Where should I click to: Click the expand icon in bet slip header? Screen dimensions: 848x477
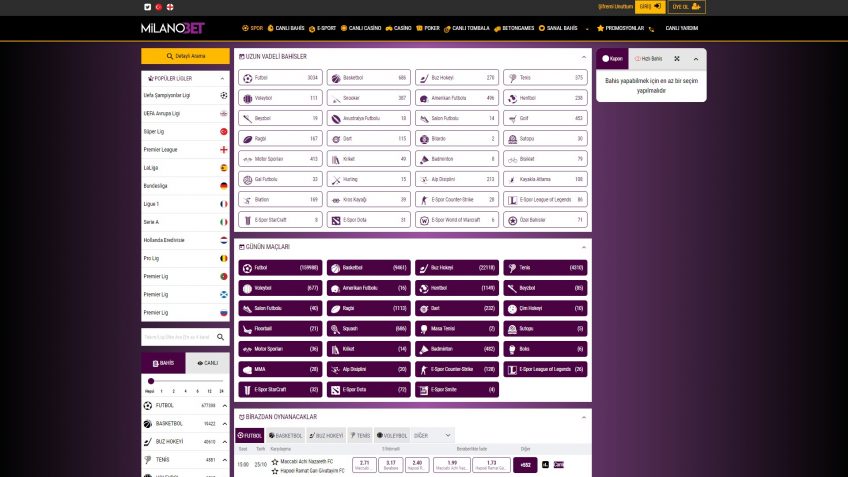pos(677,59)
